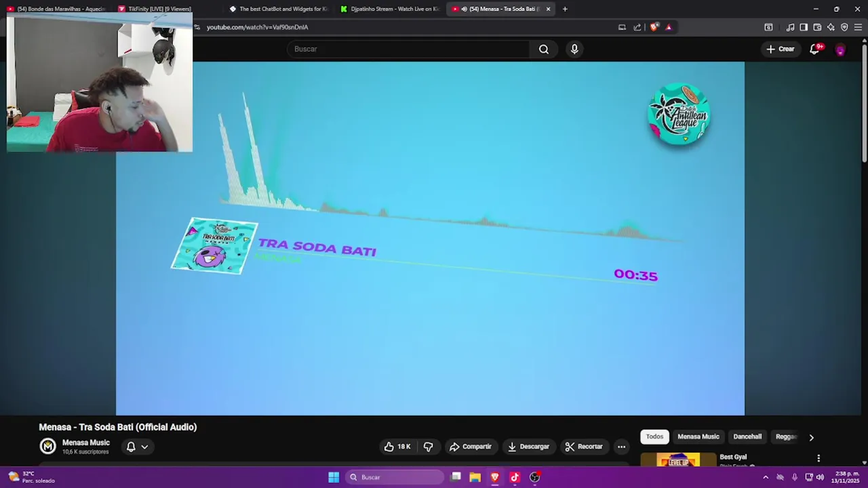
Task: Click site info icon left of the URL
Action: (197, 27)
